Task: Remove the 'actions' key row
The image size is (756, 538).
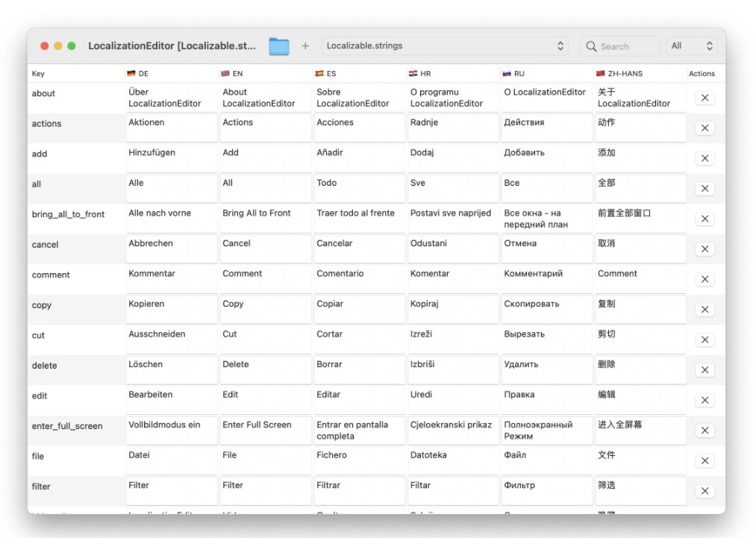Action: (705, 128)
